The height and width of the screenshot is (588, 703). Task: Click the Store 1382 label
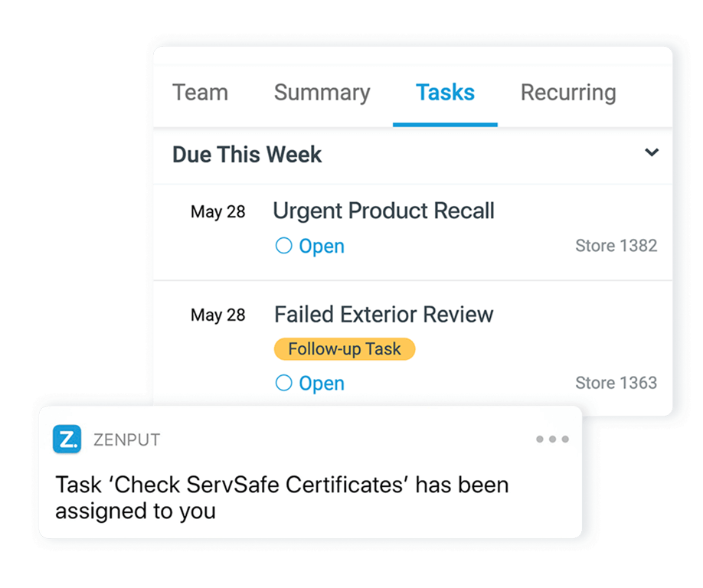tap(616, 244)
